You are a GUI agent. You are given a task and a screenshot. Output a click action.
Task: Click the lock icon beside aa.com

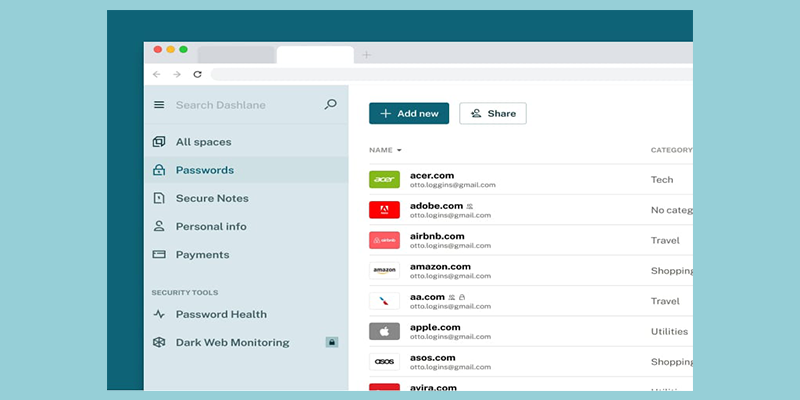[x=462, y=297]
